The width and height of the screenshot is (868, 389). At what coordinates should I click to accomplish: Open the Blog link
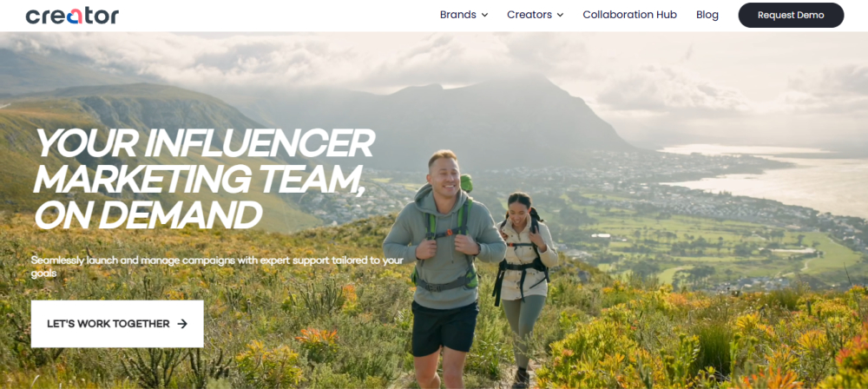tap(707, 15)
